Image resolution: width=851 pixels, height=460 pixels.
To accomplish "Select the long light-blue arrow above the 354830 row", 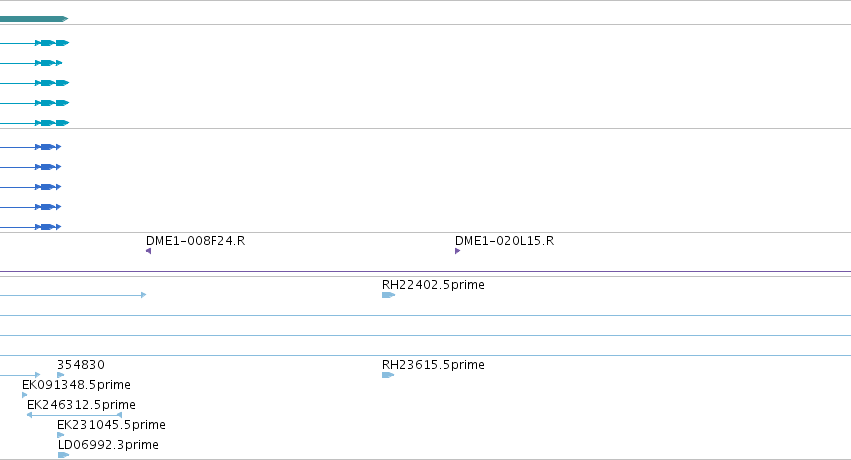I will (73, 295).
